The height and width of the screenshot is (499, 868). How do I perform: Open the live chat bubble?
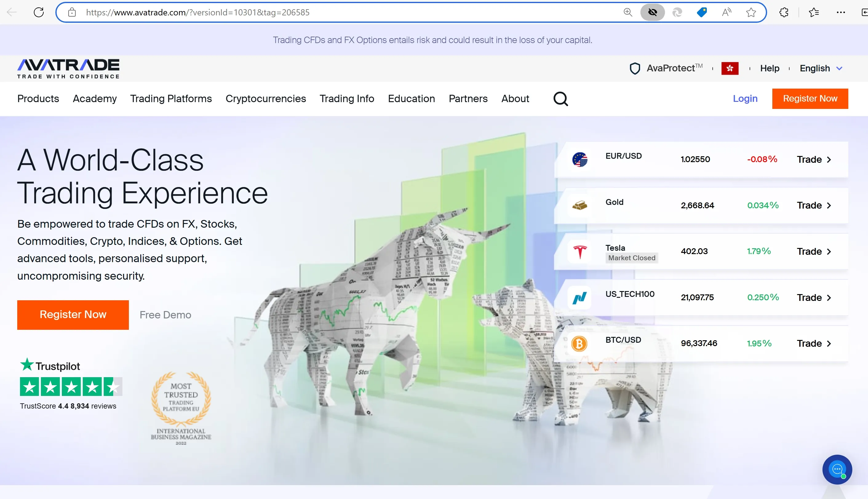(x=837, y=469)
